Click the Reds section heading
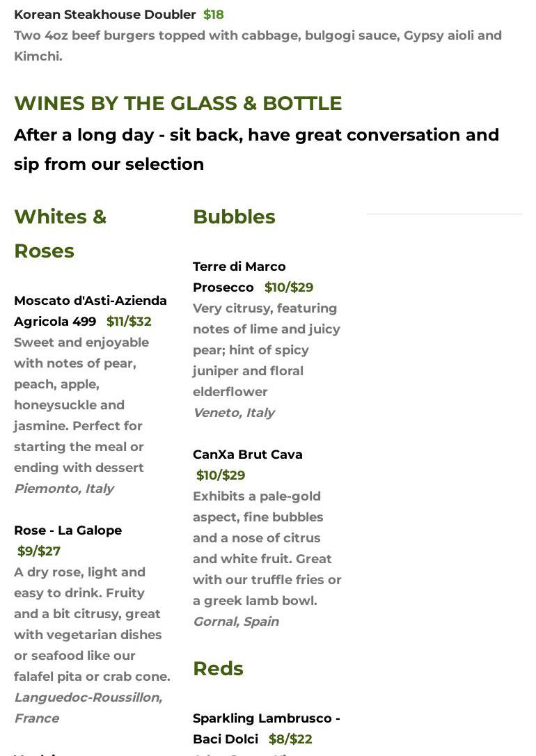Viewport: 536px width, 756px height. [218, 668]
